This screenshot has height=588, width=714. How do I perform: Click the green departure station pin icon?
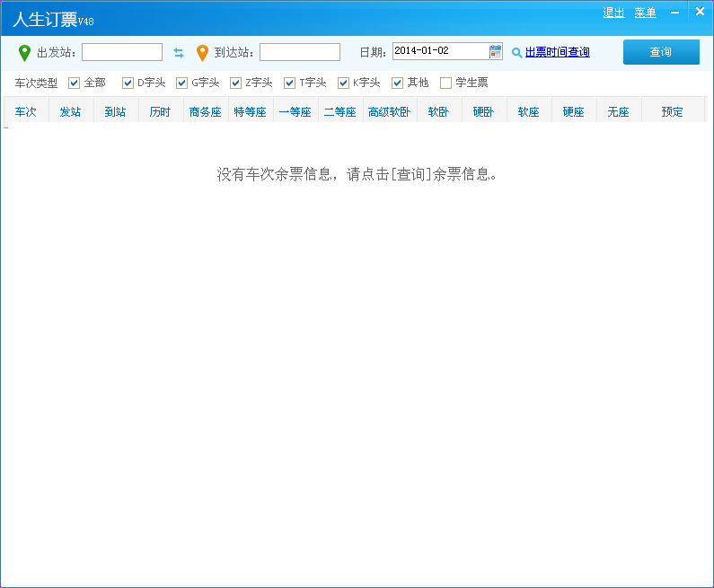tap(24, 53)
